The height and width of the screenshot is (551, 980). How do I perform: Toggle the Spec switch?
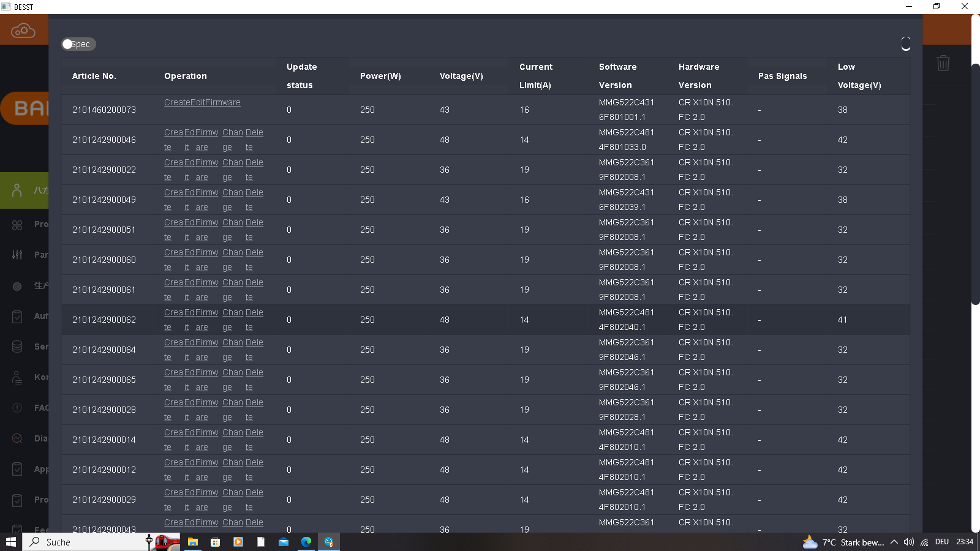coord(78,44)
